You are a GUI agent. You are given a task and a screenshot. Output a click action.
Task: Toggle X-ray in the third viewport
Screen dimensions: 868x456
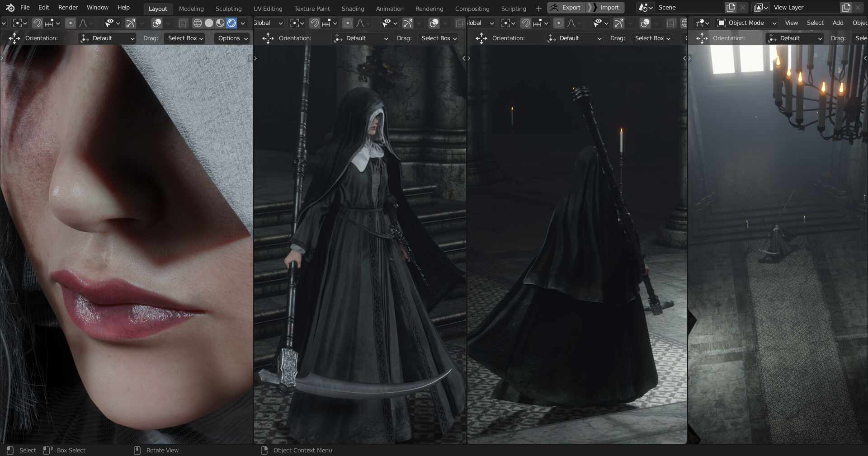(x=671, y=23)
